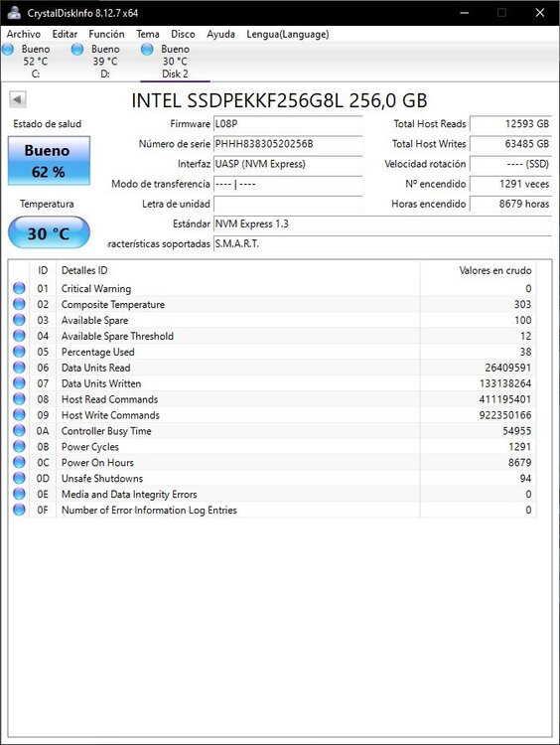Open the Disco menu
Viewport: 560px width, 745px height.
click(183, 34)
